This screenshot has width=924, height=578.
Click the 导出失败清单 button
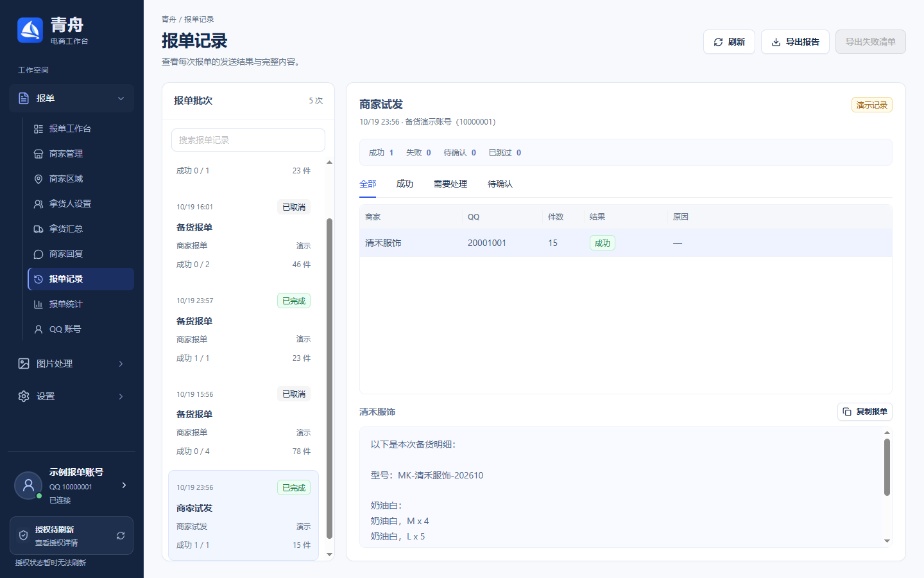click(871, 42)
